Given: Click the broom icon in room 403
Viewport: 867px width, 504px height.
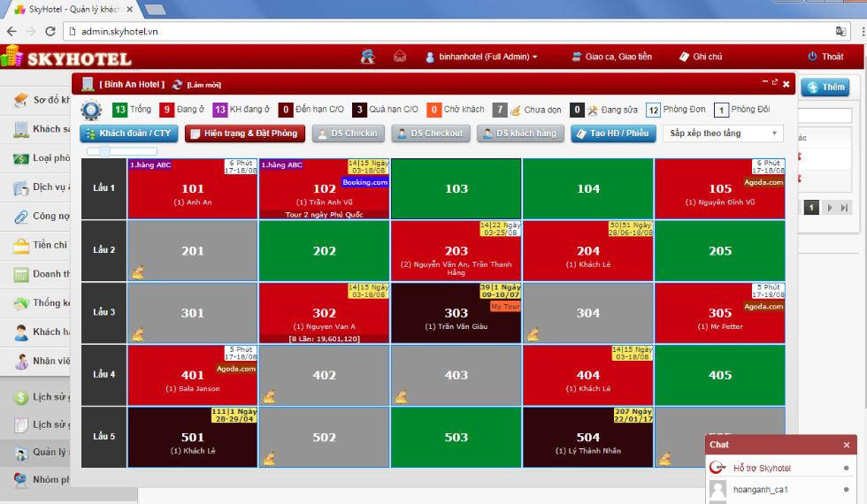Looking at the screenshot, I should [402, 396].
